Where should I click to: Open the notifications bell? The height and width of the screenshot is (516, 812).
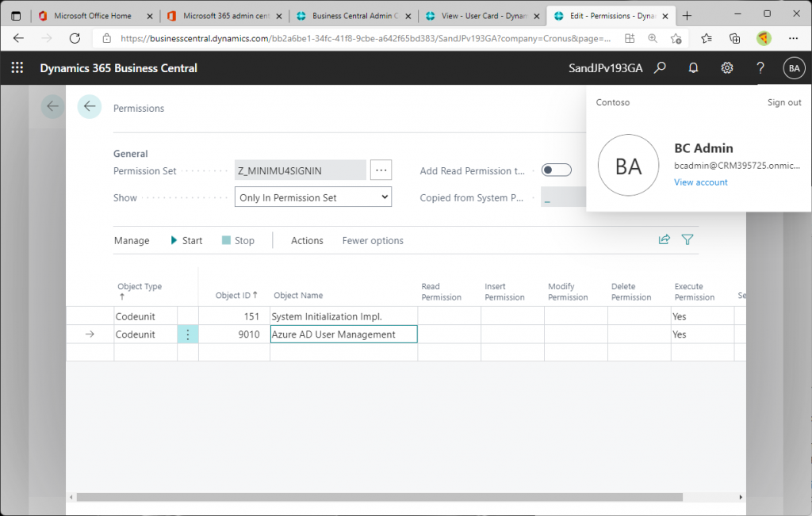[693, 68]
